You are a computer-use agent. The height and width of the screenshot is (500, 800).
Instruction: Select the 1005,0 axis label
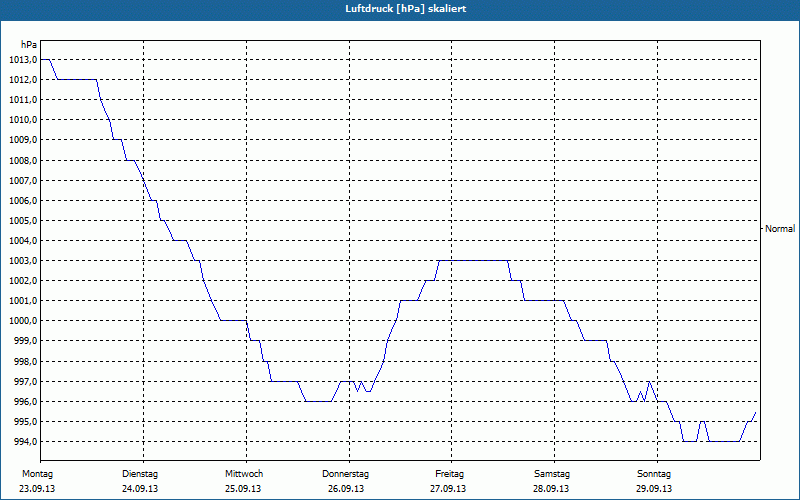[23, 220]
